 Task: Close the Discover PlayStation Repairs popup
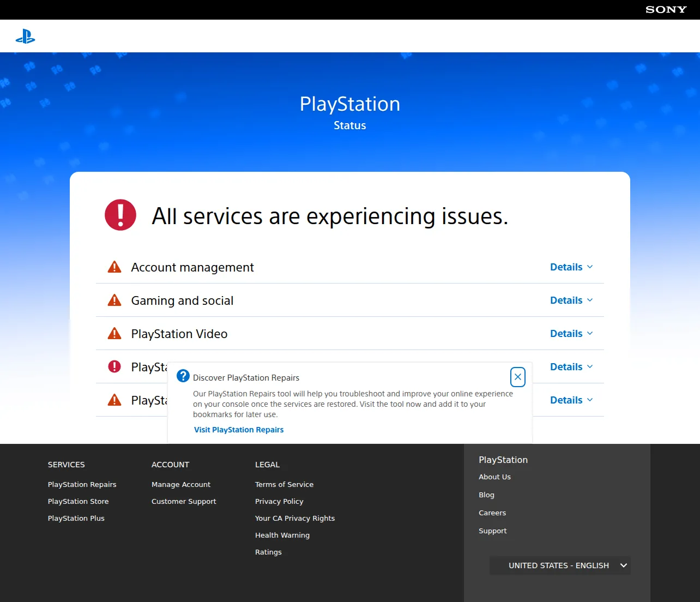click(518, 377)
